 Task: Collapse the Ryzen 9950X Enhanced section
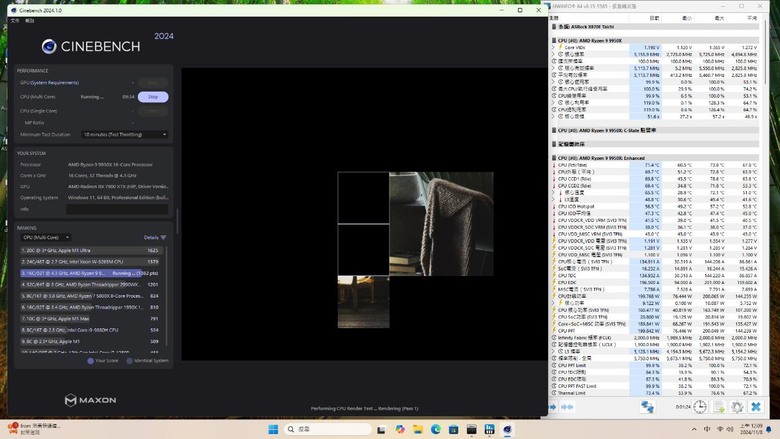(554, 158)
